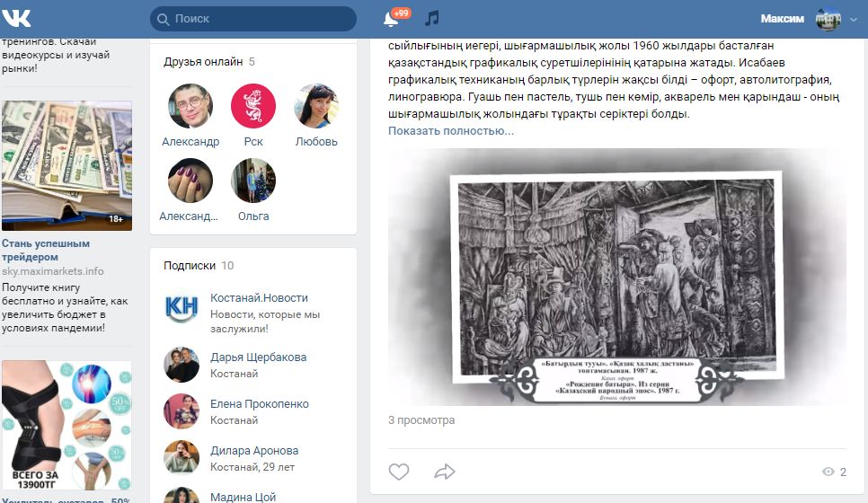Like the post with heart icon
The height and width of the screenshot is (503, 868).
tap(399, 472)
